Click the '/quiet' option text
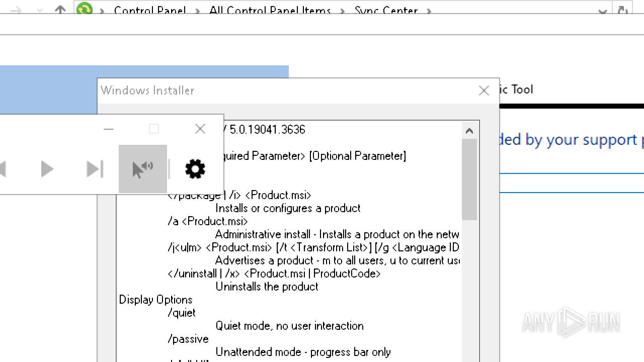 [x=182, y=313]
